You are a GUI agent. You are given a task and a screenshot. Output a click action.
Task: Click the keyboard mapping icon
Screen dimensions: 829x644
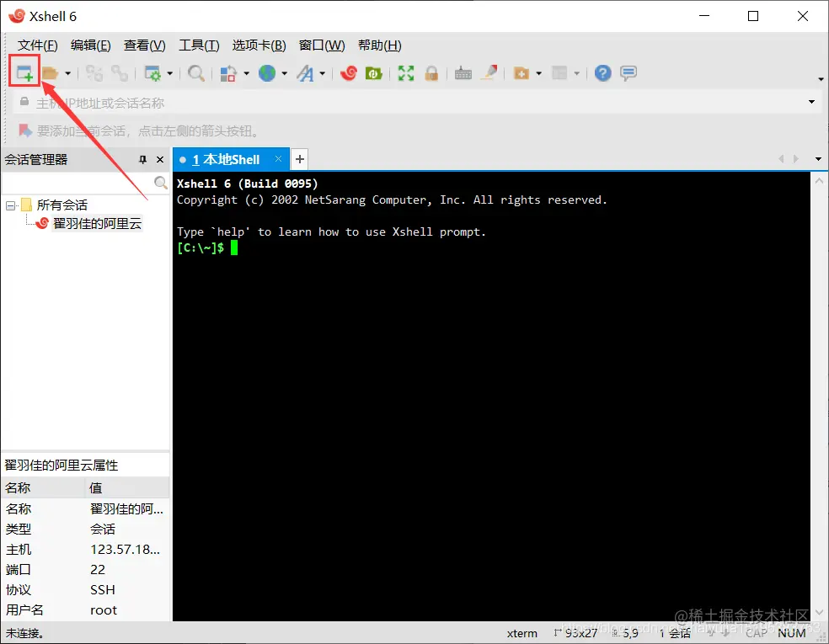463,73
